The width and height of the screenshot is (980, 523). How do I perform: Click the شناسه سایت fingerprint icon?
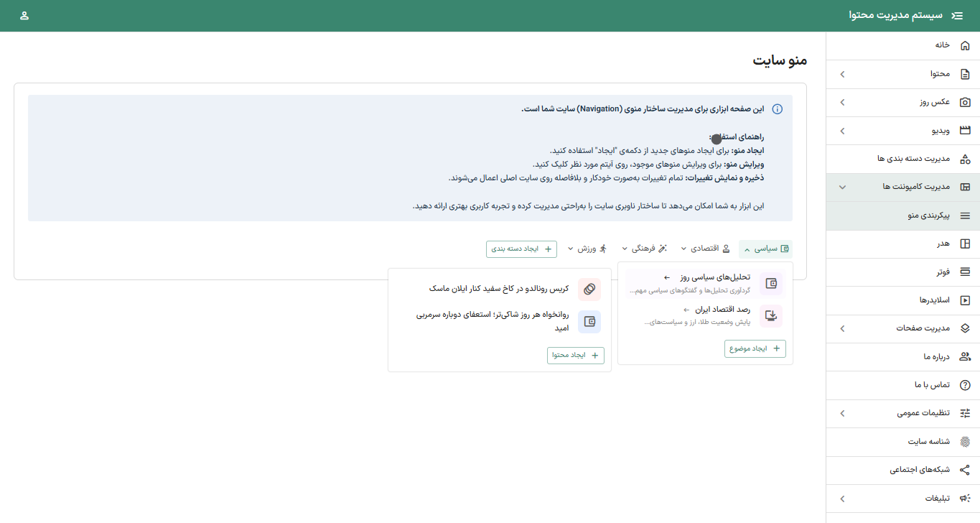965,442
